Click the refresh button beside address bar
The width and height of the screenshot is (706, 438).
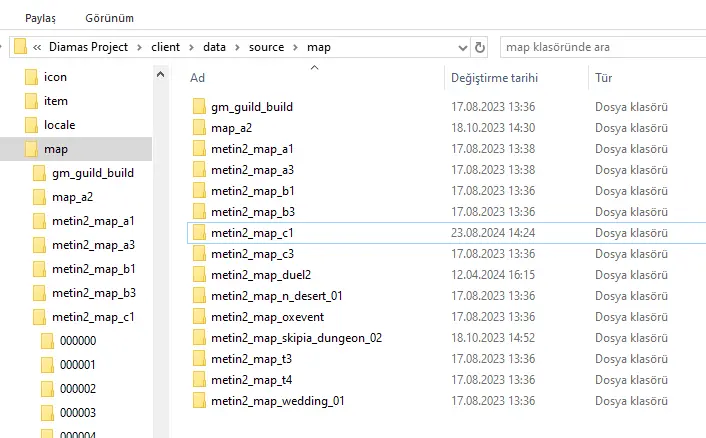point(480,47)
